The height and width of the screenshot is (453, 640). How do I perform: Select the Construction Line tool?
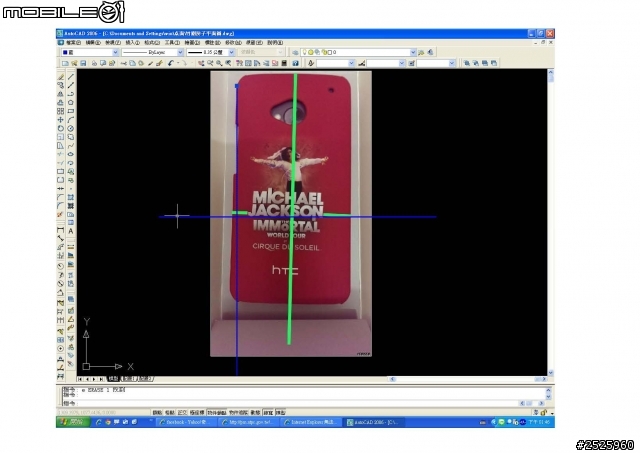click(71, 85)
